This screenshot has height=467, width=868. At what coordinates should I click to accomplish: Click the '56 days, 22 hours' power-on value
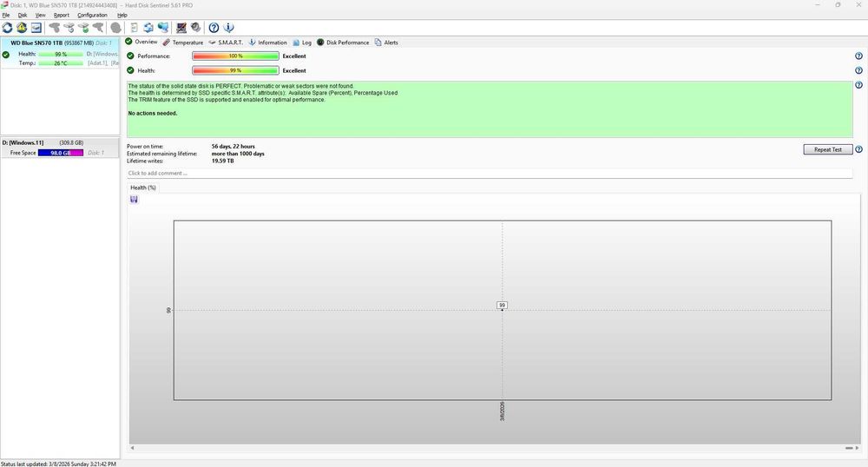(x=233, y=147)
